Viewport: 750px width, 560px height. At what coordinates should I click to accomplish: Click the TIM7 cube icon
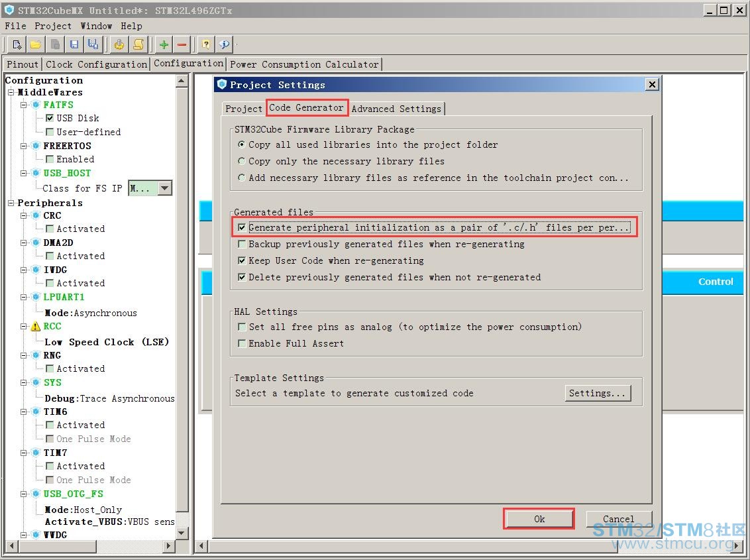[x=36, y=453]
